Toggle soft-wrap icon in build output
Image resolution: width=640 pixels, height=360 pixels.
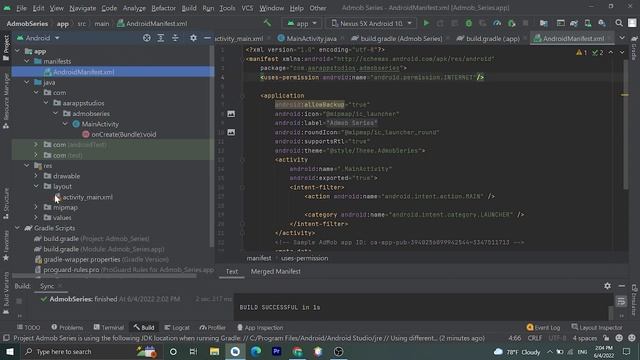[621, 301]
